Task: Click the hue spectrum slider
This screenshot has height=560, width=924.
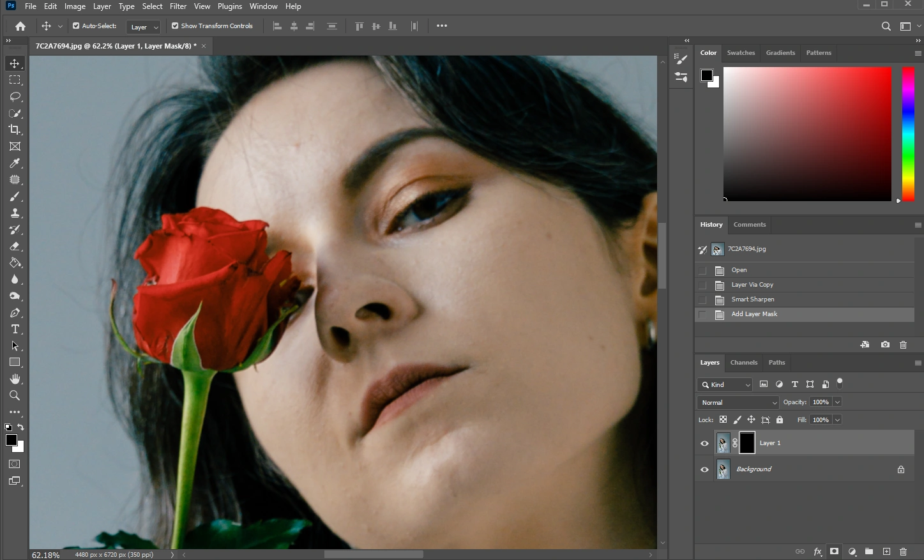Action: tap(907, 134)
